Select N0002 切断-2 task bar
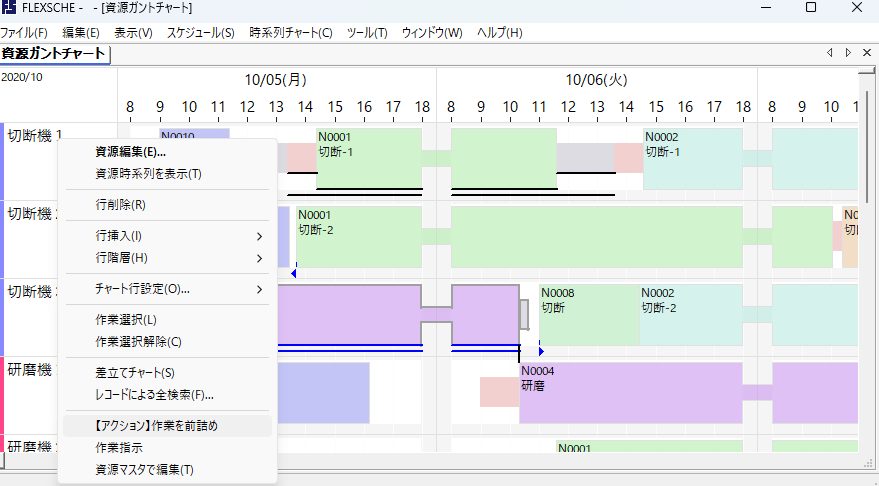Image resolution: width=879 pixels, height=486 pixels. [x=691, y=314]
